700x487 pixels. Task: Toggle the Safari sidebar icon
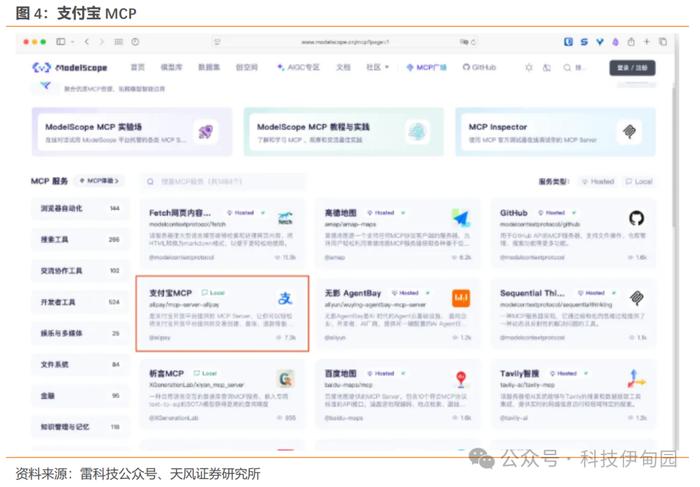[x=60, y=42]
